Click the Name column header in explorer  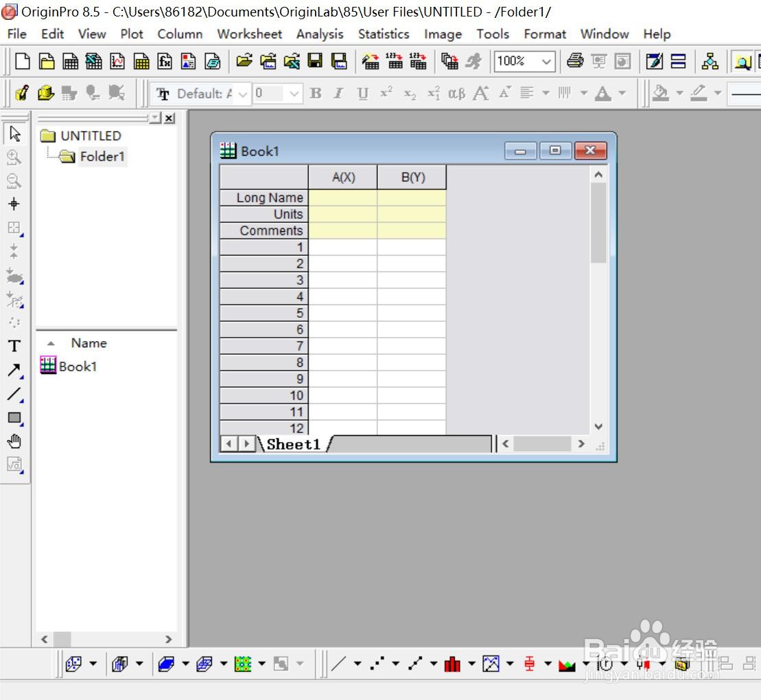coord(89,343)
